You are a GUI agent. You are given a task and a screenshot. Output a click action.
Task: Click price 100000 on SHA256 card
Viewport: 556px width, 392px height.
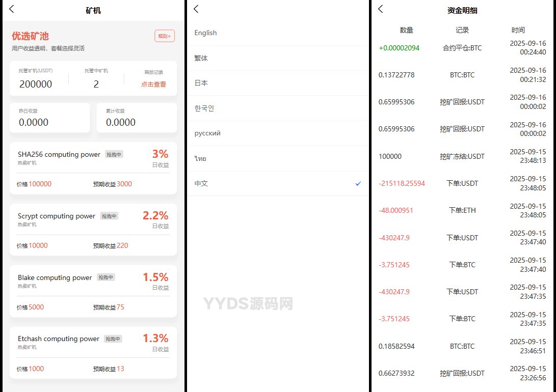pyautogui.click(x=40, y=184)
